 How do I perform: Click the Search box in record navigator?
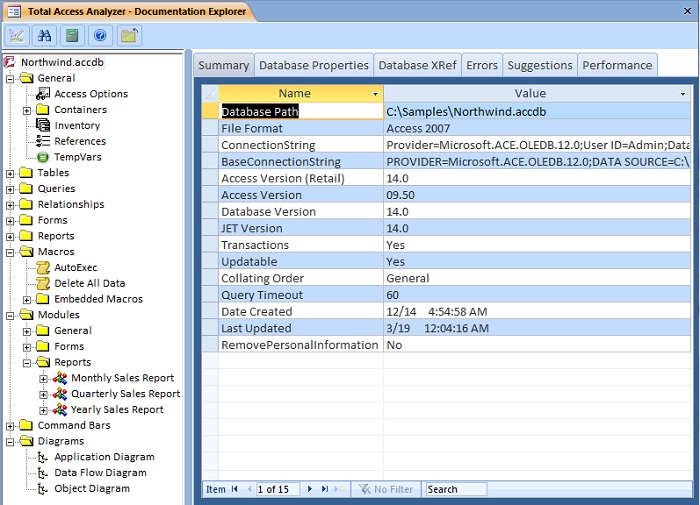pos(456,489)
